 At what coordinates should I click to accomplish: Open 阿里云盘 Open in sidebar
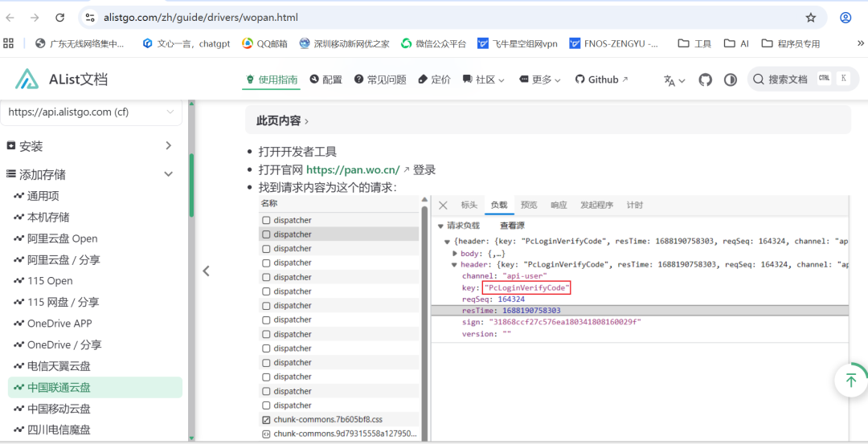pyautogui.click(x=62, y=238)
